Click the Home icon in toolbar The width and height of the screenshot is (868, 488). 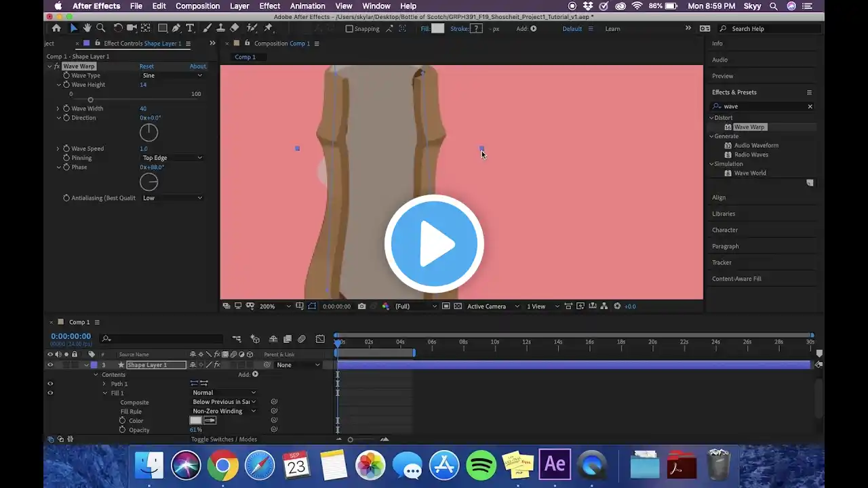[x=56, y=28]
